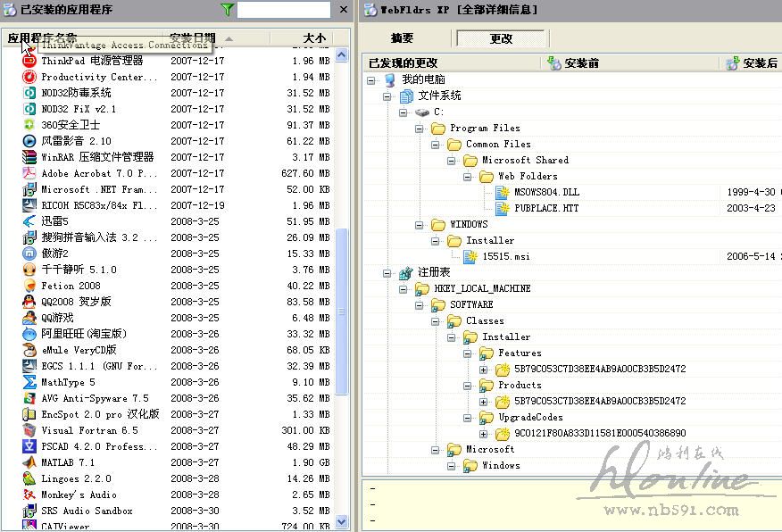Select the Classes registry key

click(485, 321)
